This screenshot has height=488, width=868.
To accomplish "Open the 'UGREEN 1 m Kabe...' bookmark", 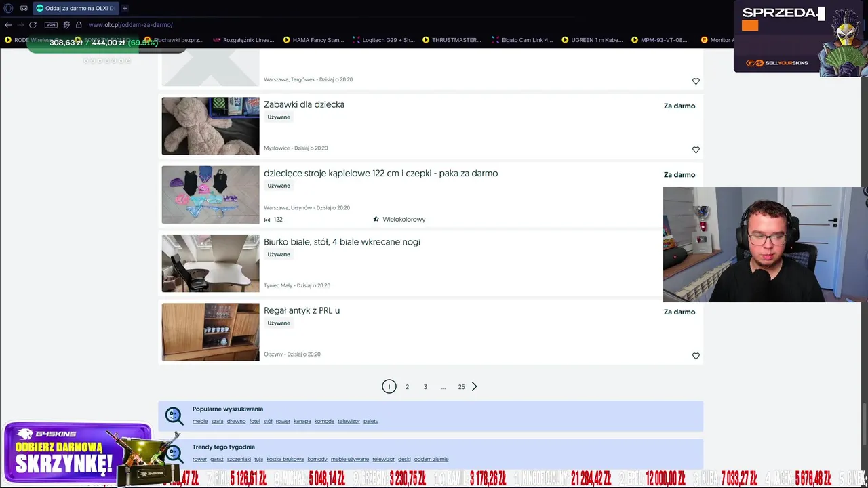I will point(592,40).
